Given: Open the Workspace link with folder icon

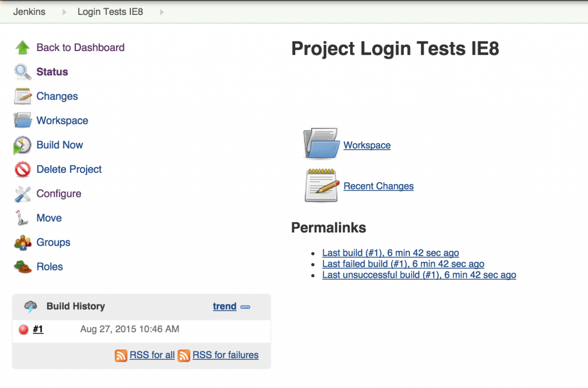Looking at the screenshot, I should coord(367,145).
